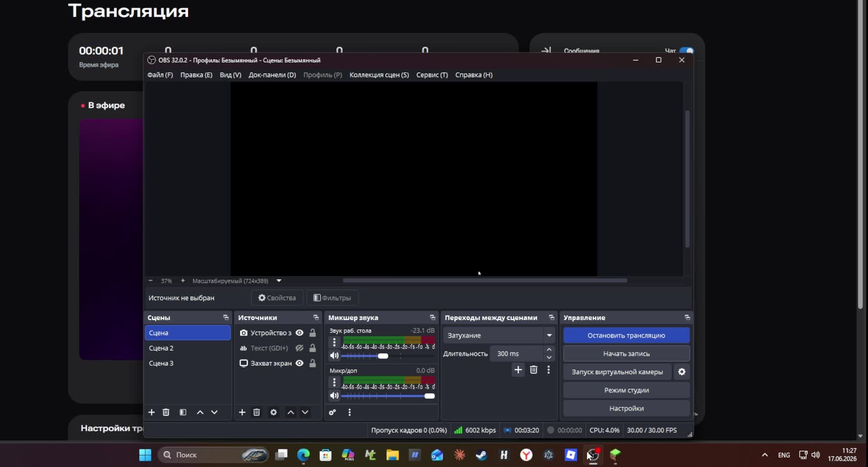Click Остановить трансляцию button

pos(626,335)
